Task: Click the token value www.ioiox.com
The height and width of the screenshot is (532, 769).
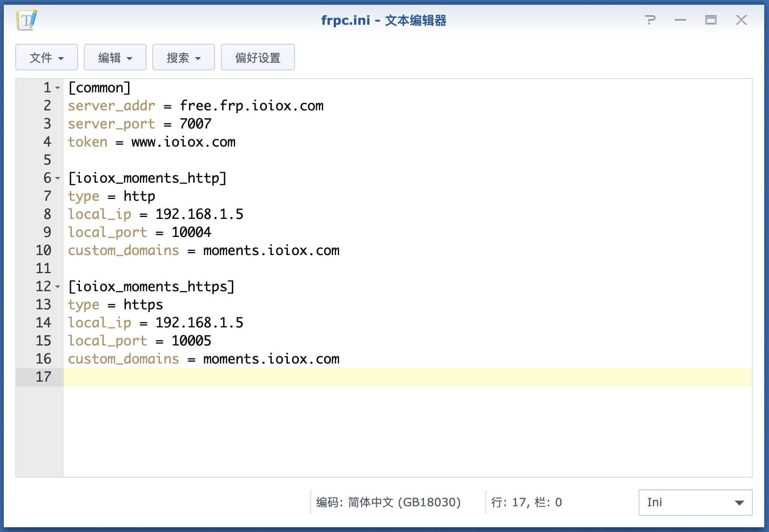Action: 184,142
